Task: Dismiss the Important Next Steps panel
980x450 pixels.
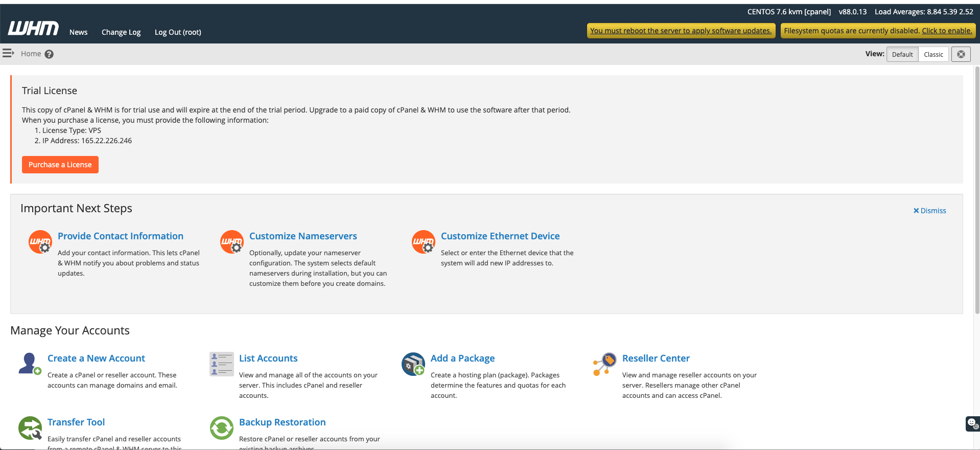Action: [930, 211]
